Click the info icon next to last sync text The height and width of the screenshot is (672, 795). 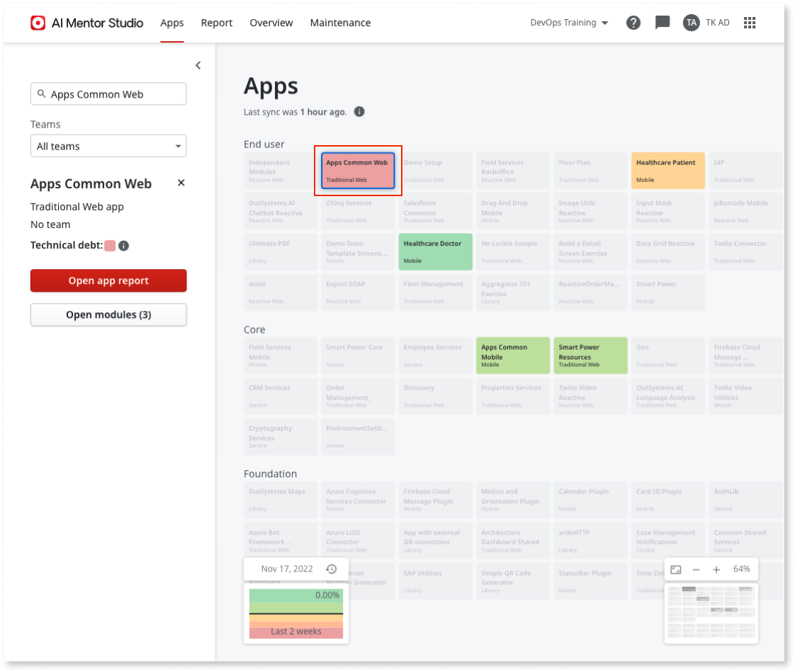(x=359, y=111)
